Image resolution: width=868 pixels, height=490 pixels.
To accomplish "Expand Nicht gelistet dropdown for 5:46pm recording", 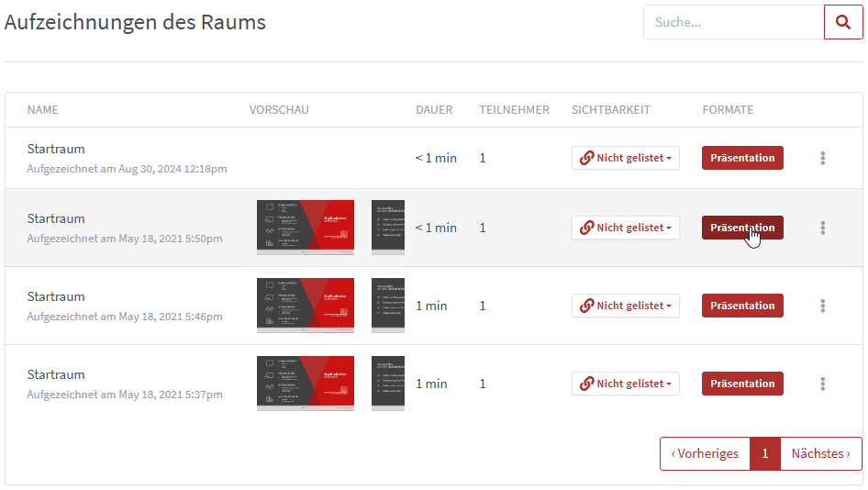I will click(x=626, y=306).
